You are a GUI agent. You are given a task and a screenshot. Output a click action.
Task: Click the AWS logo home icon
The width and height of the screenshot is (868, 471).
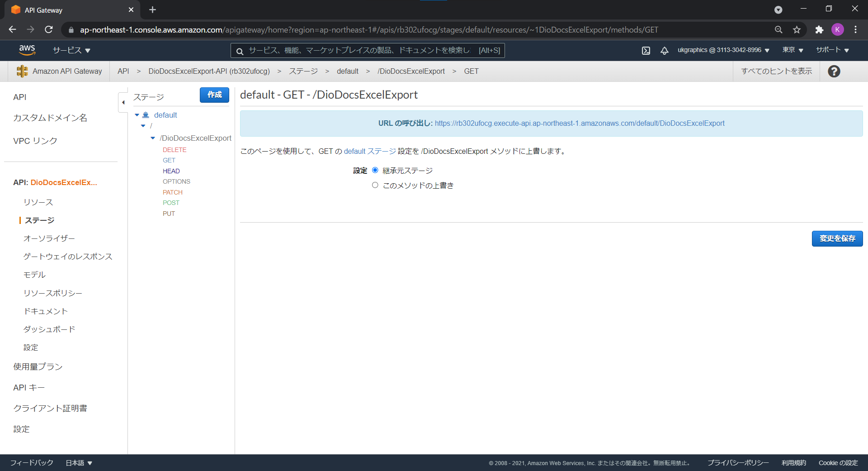coord(27,50)
